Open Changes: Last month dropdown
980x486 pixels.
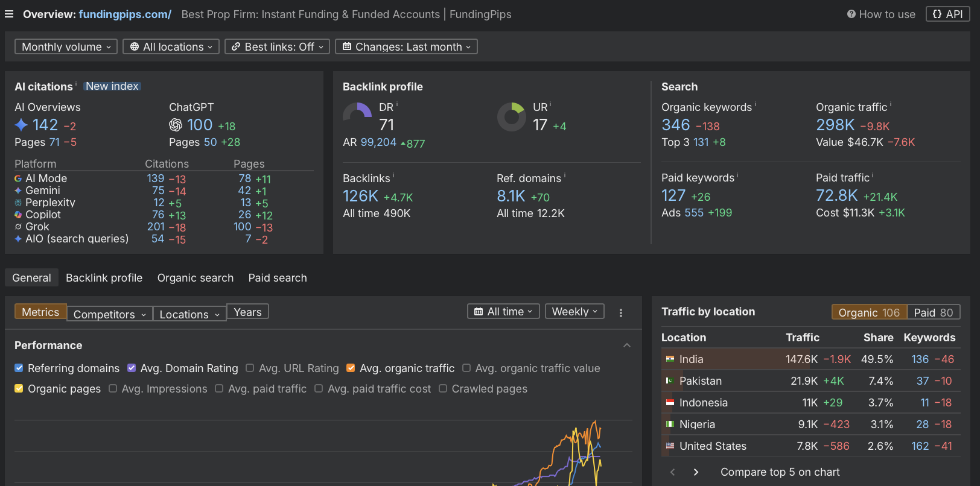[x=406, y=46]
